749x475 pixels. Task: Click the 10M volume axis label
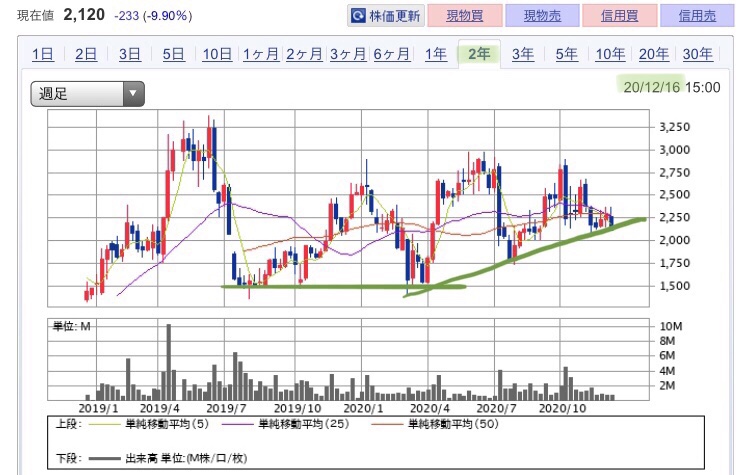click(x=671, y=326)
